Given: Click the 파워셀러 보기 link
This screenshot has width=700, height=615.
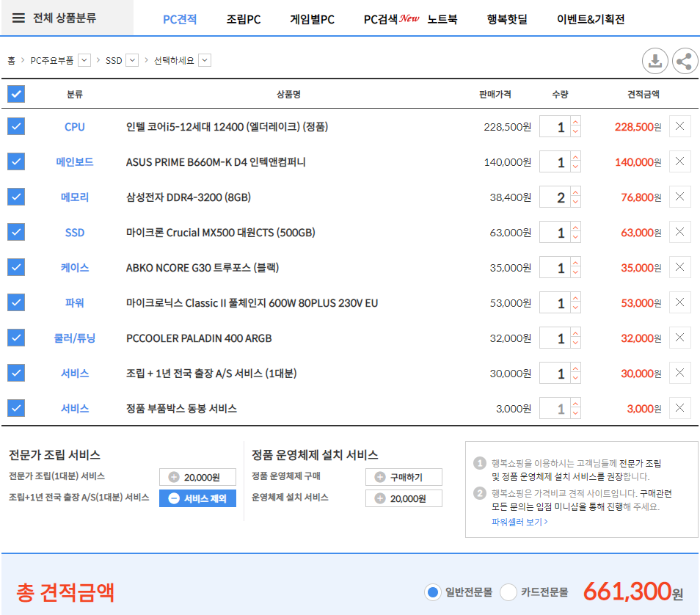Looking at the screenshot, I should click(519, 522).
